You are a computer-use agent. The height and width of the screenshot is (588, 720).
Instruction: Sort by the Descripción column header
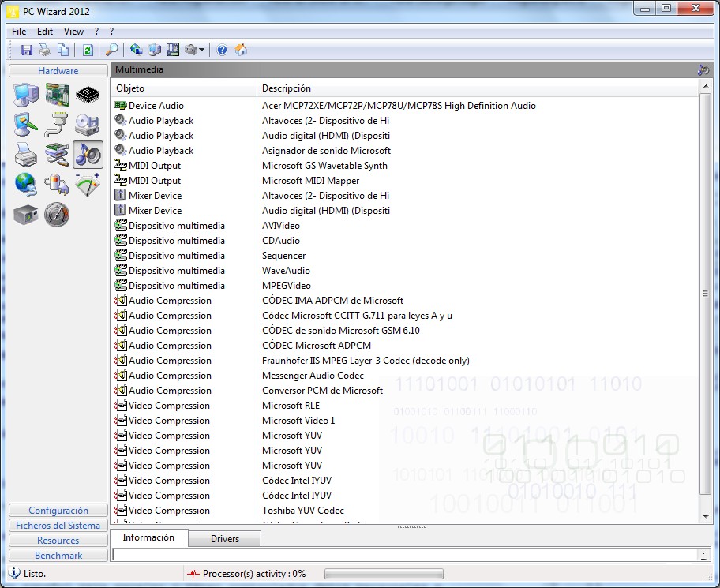click(x=478, y=88)
